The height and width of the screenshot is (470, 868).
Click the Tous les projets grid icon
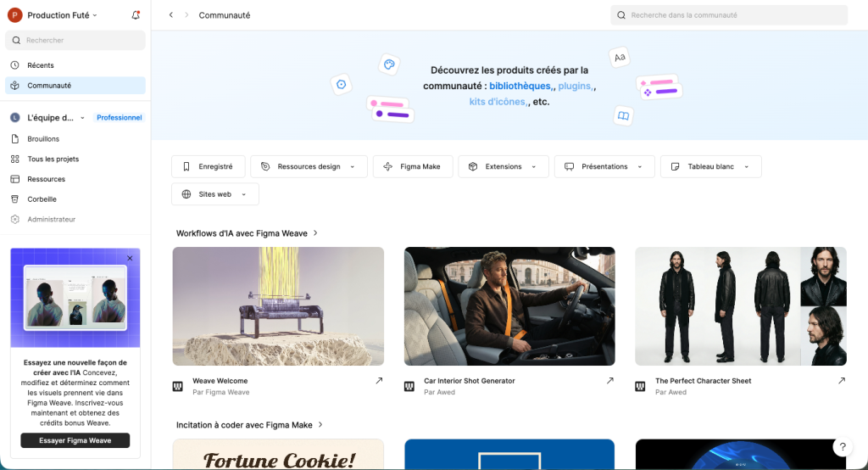tap(15, 159)
